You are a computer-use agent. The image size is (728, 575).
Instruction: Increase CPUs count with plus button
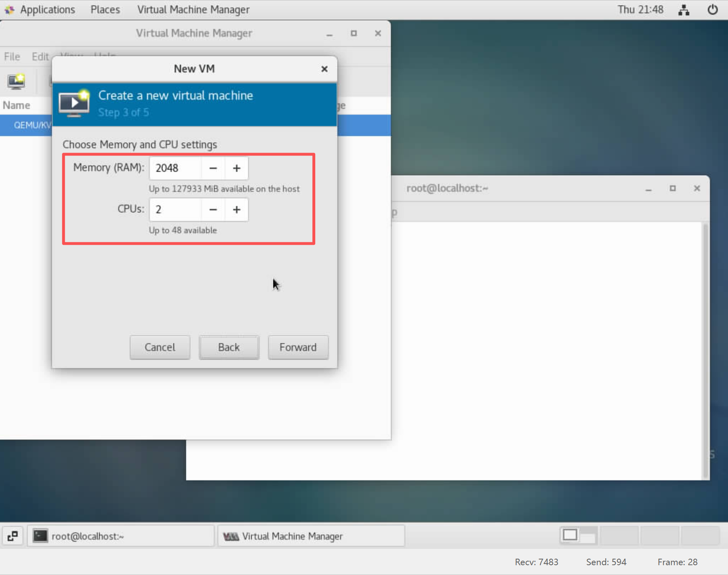pos(237,210)
